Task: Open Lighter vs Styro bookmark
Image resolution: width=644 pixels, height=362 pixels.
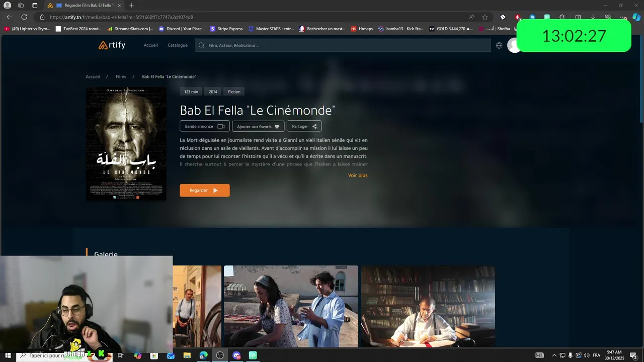Action: pyautogui.click(x=28, y=29)
